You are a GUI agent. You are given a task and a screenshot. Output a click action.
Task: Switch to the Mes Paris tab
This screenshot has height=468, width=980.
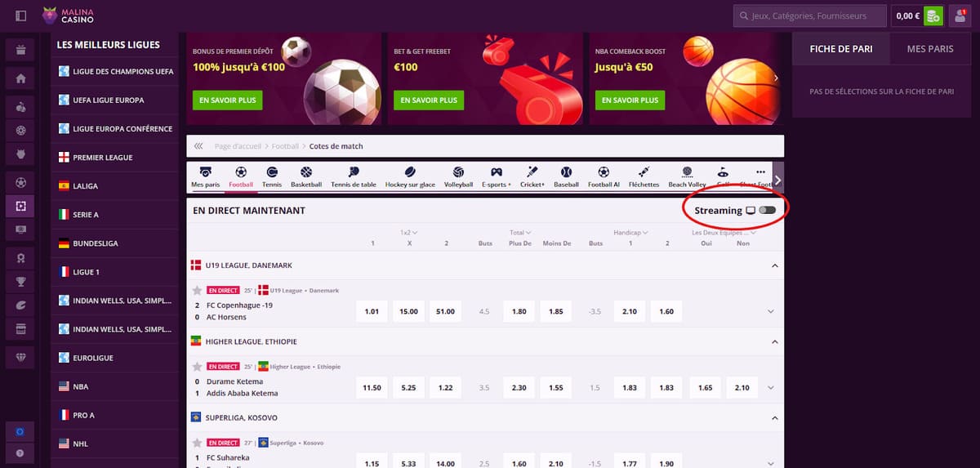(x=930, y=49)
